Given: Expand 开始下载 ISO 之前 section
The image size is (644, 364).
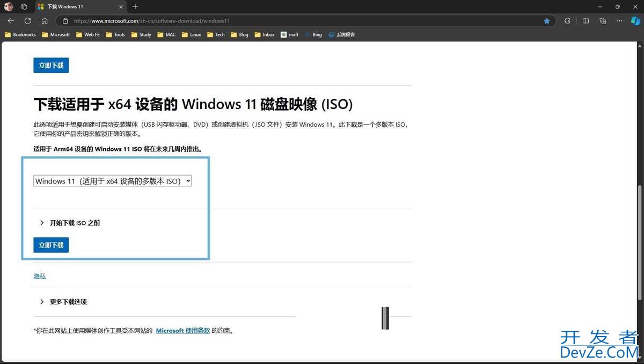Looking at the screenshot, I should click(x=70, y=223).
